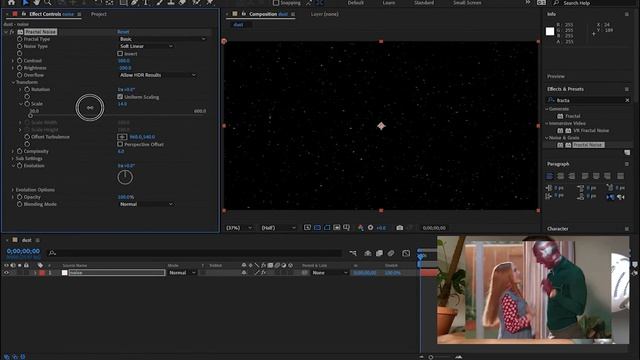Viewport: 640px width, 360px height.
Task: Open Parent & Link dropdown None
Action: coord(329,273)
